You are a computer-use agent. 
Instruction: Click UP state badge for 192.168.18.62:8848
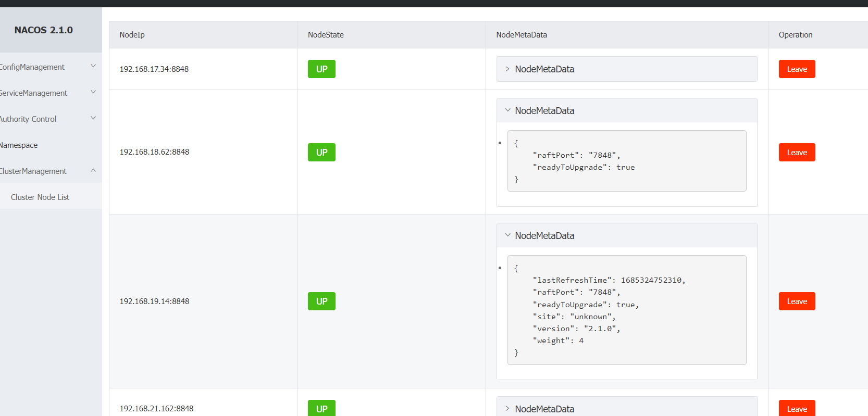[321, 152]
